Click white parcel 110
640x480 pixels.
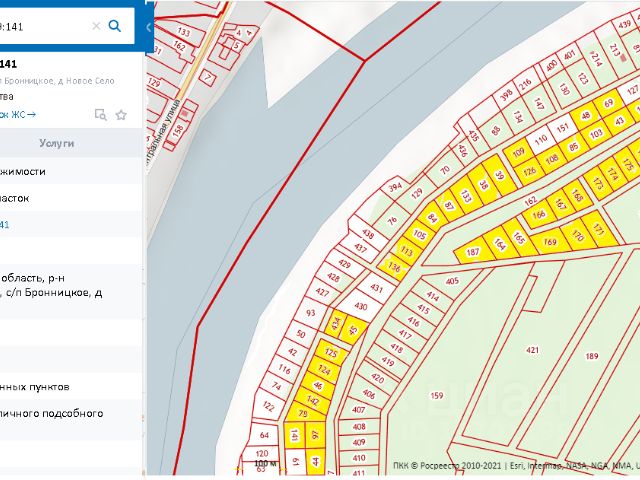[x=540, y=140]
